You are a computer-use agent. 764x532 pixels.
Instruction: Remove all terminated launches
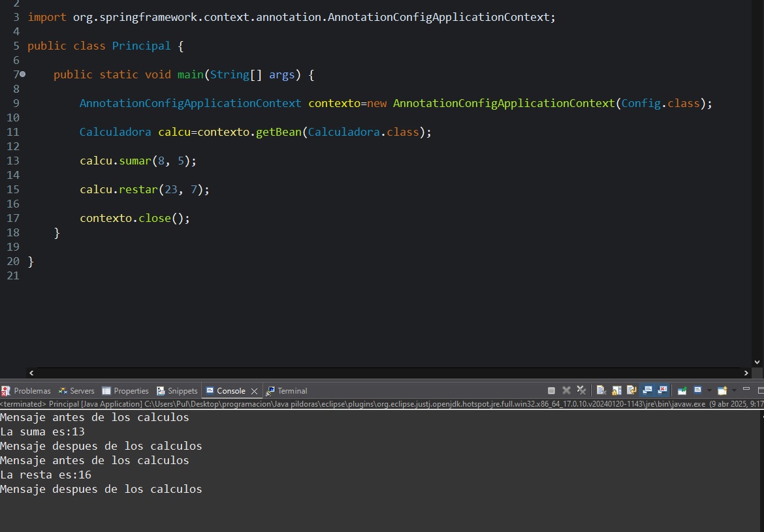pos(581,390)
